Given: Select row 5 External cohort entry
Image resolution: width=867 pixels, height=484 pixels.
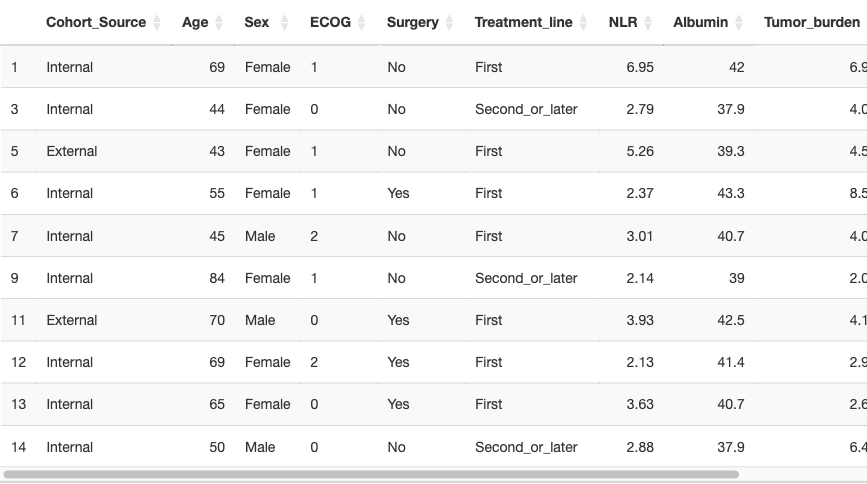Looking at the screenshot, I should [x=434, y=151].
